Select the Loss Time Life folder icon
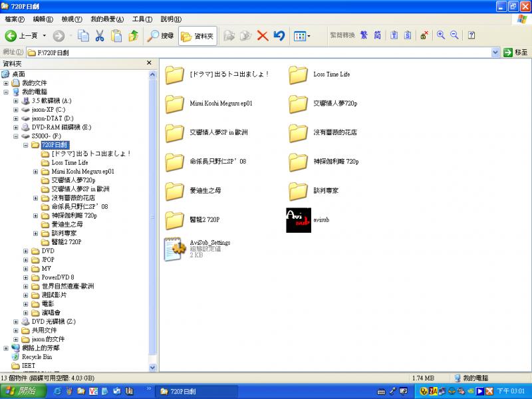 (x=298, y=74)
